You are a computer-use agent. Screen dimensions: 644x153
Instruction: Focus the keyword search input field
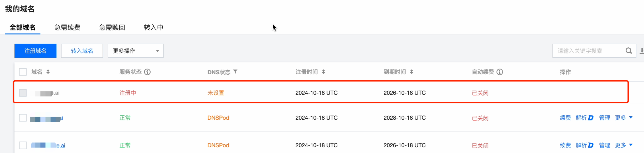[588, 51]
